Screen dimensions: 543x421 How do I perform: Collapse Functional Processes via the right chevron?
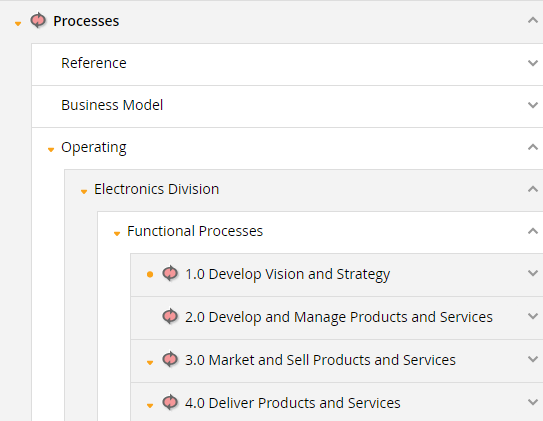(533, 231)
